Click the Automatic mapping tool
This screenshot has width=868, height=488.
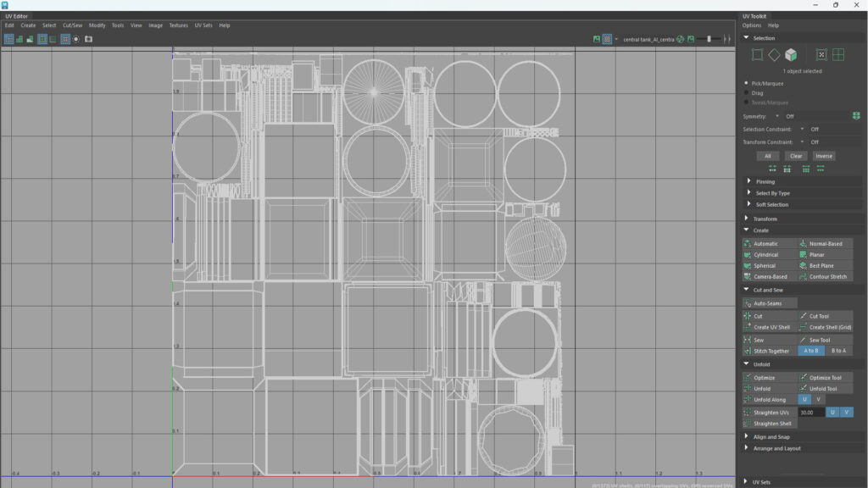click(x=770, y=243)
